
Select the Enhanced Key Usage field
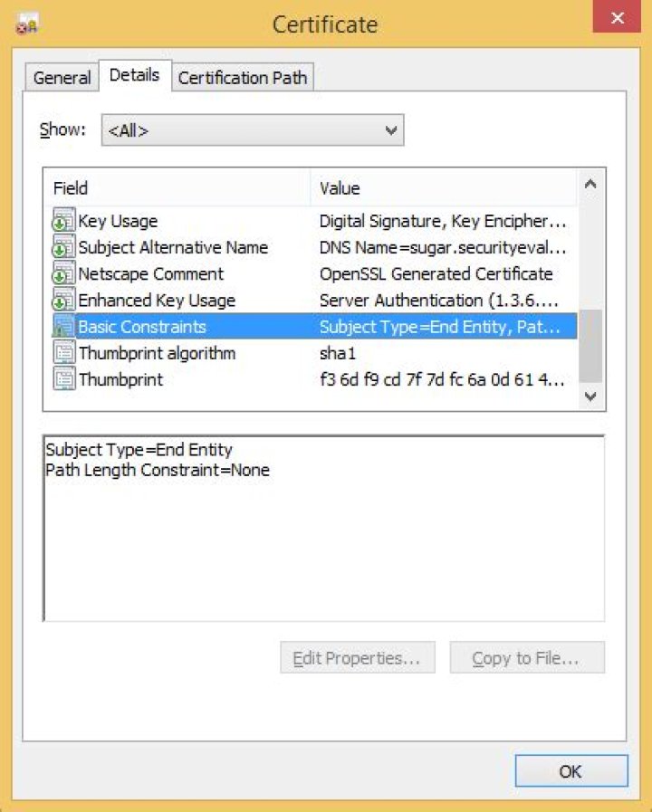click(x=314, y=300)
